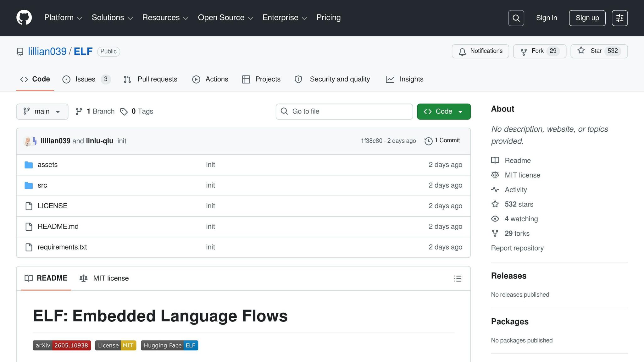The width and height of the screenshot is (644, 362).
Task: Select the README tab in file viewer
Action: [x=46, y=278]
